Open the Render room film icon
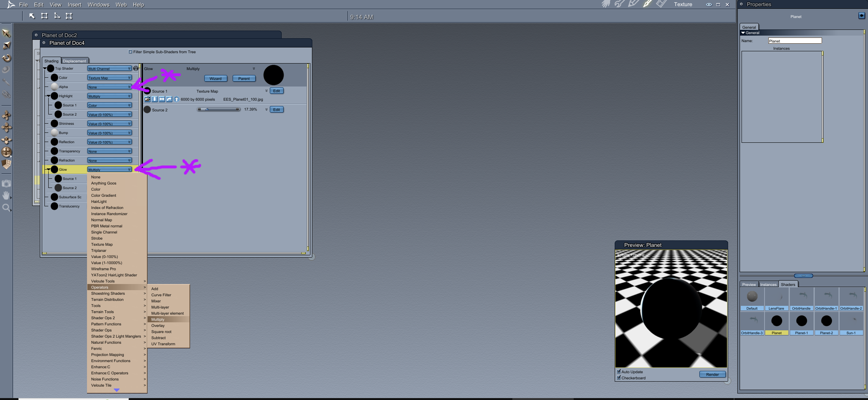This screenshot has height=400, width=868. point(661,4)
